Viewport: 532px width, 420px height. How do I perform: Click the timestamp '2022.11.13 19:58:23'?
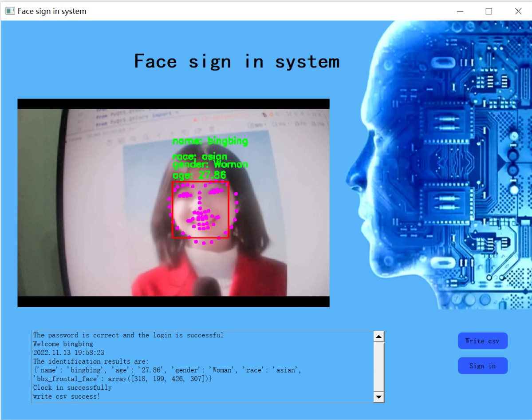(x=68, y=353)
